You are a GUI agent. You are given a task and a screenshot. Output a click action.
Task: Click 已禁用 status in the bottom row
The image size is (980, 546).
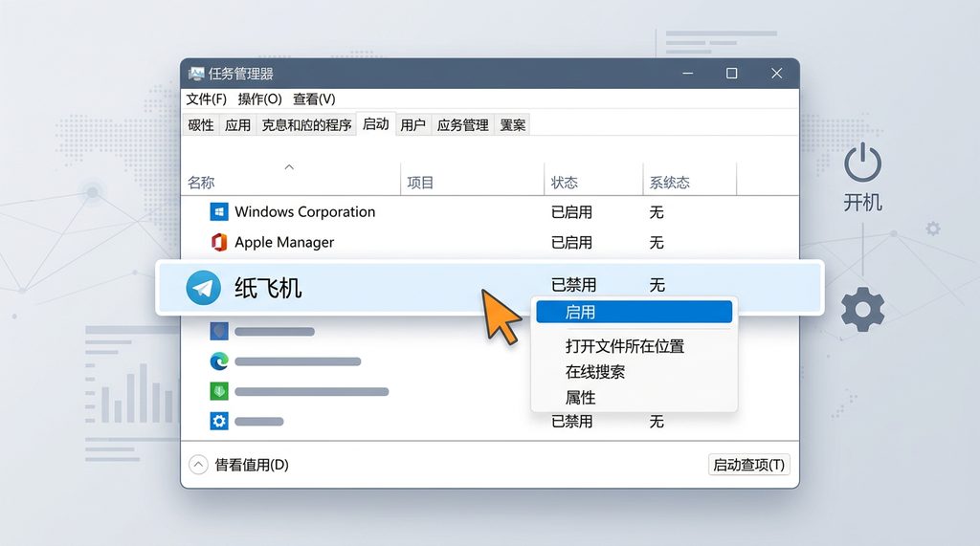click(572, 422)
